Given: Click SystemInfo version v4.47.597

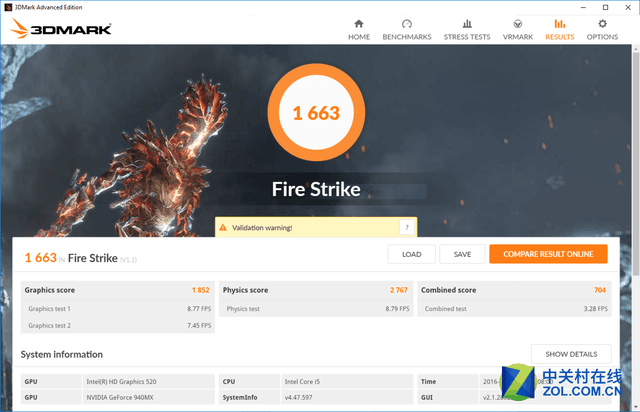Looking at the screenshot, I should [x=298, y=397].
